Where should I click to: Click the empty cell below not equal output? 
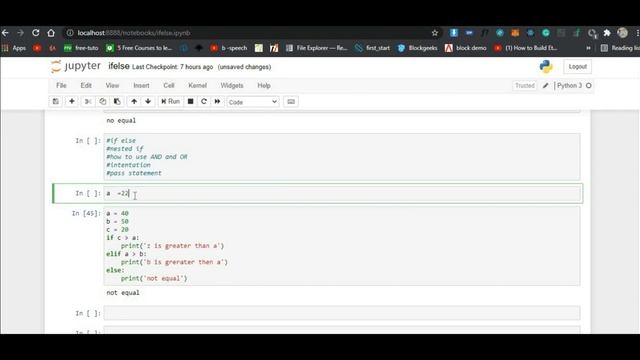coord(342,313)
